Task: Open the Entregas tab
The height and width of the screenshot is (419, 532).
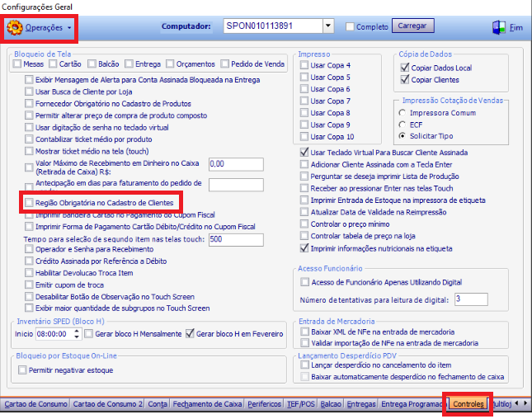Action: point(361,403)
